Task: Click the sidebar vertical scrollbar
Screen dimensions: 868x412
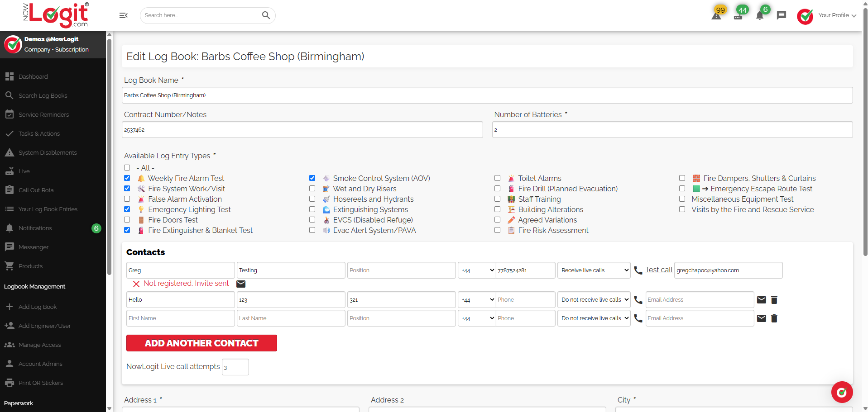Action: tap(109, 157)
